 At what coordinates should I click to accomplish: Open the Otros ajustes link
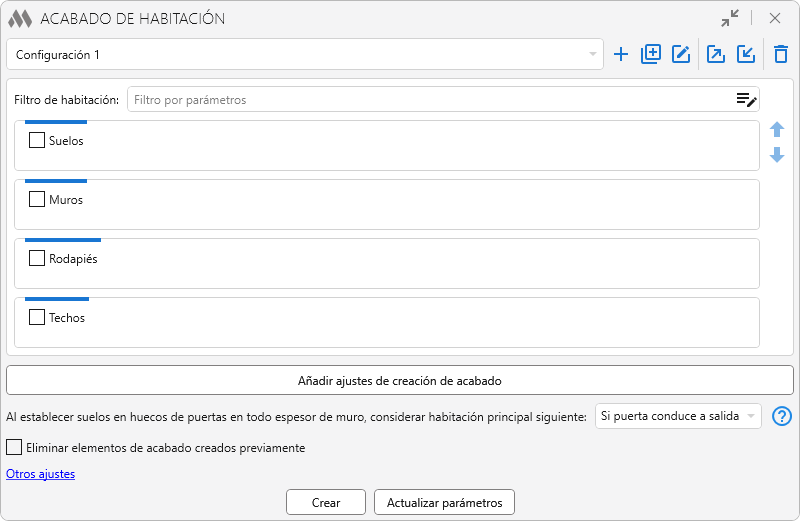pos(41,474)
